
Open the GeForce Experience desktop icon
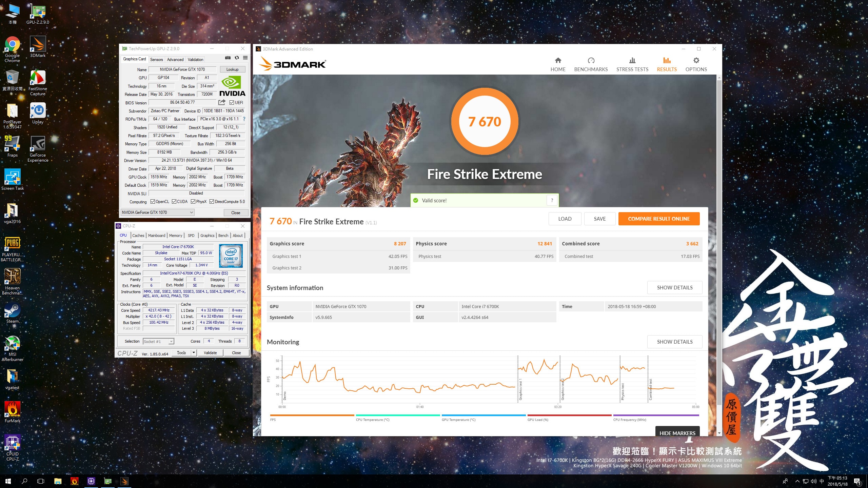[x=38, y=149]
